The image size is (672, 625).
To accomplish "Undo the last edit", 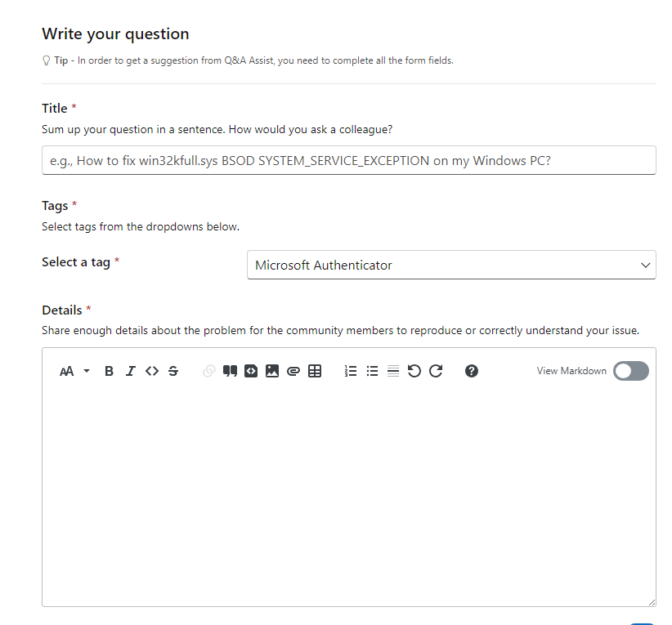I will click(414, 371).
